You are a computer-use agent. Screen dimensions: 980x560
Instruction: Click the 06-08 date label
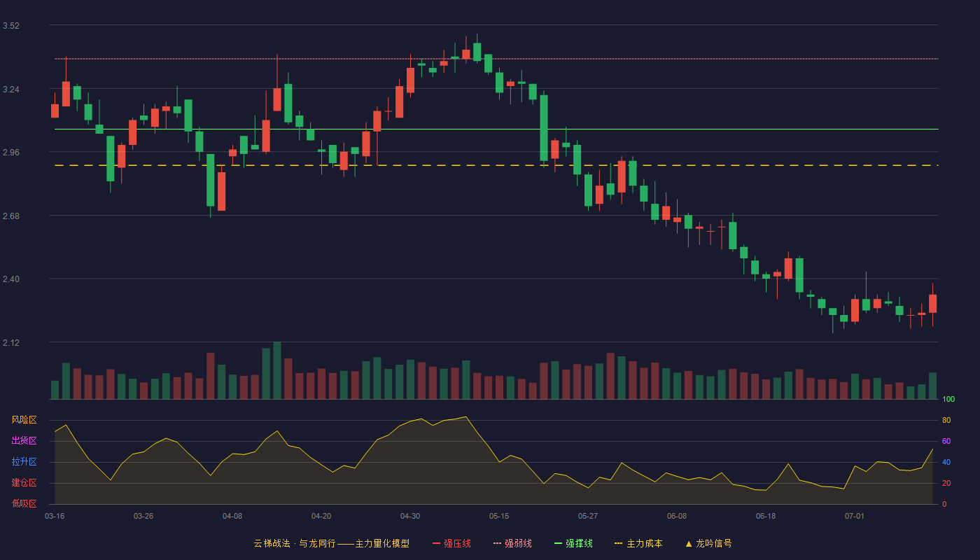click(677, 516)
